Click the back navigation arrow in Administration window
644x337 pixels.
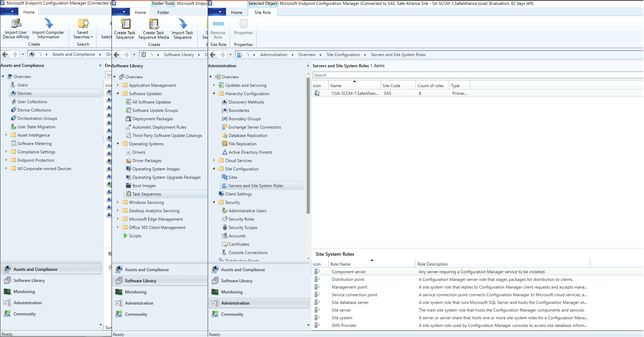tap(213, 55)
